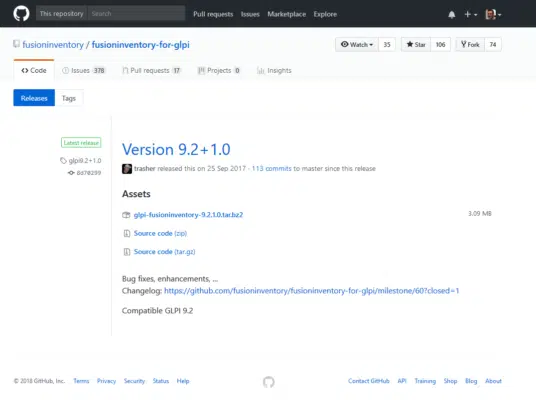Open the Contact GitHub footer link
The image size is (536, 400).
point(368,381)
